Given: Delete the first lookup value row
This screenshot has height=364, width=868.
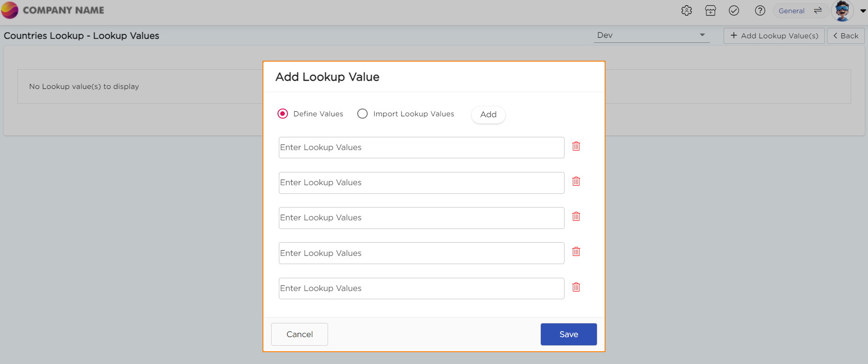Looking at the screenshot, I should point(576,146).
